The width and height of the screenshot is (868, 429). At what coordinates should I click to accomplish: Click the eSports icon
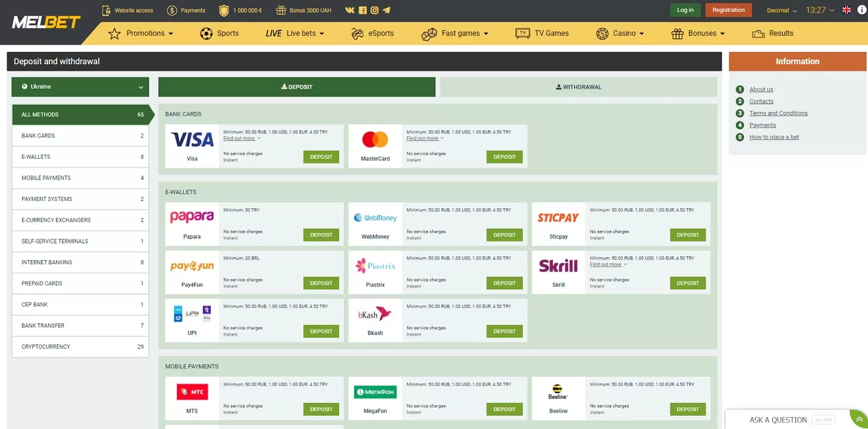pyautogui.click(x=357, y=33)
